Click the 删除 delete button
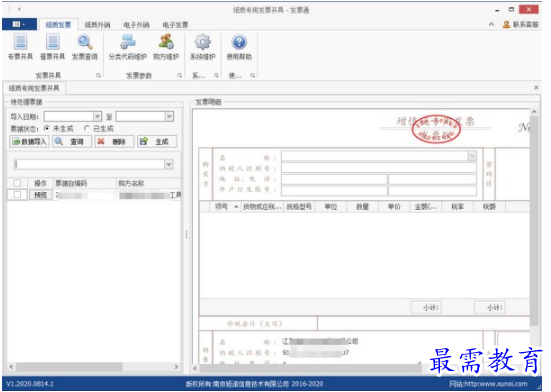This screenshot has height=392, width=551. pyautogui.click(x=114, y=142)
